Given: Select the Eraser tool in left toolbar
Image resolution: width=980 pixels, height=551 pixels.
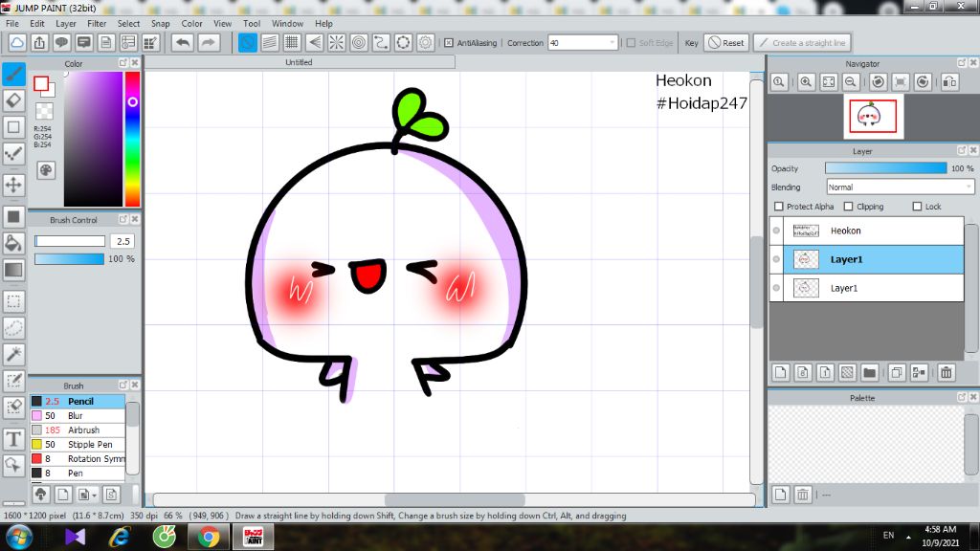Looking at the screenshot, I should click(x=14, y=100).
